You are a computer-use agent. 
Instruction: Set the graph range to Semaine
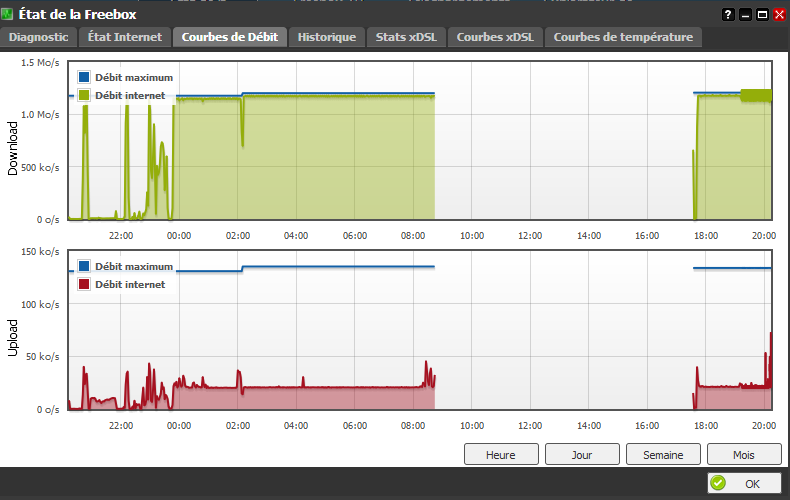(x=663, y=454)
